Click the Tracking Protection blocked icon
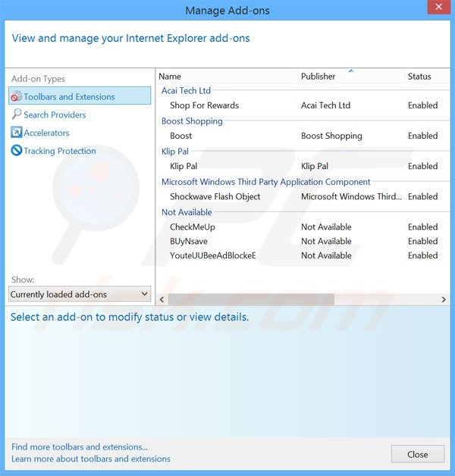Viewport: 455px width, 476px height. (x=17, y=151)
